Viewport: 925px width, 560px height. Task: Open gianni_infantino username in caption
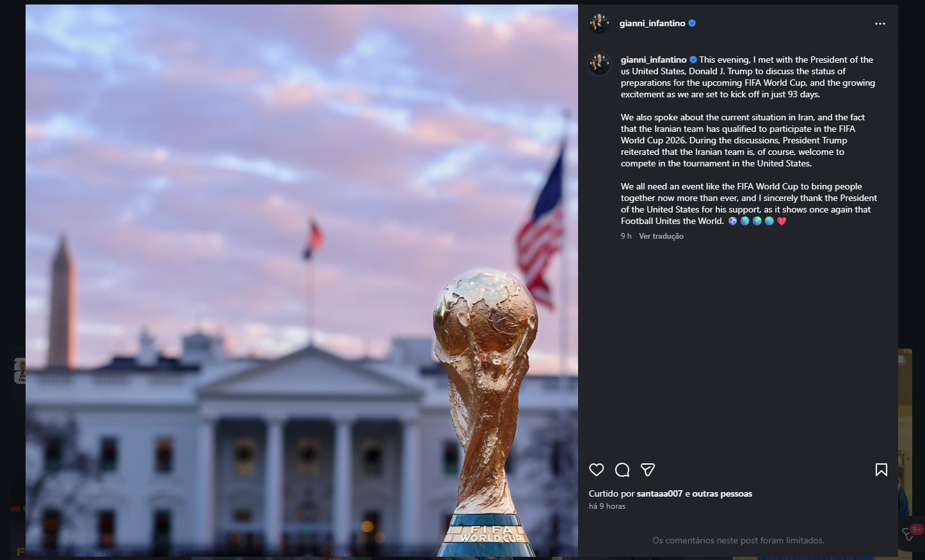[654, 60]
